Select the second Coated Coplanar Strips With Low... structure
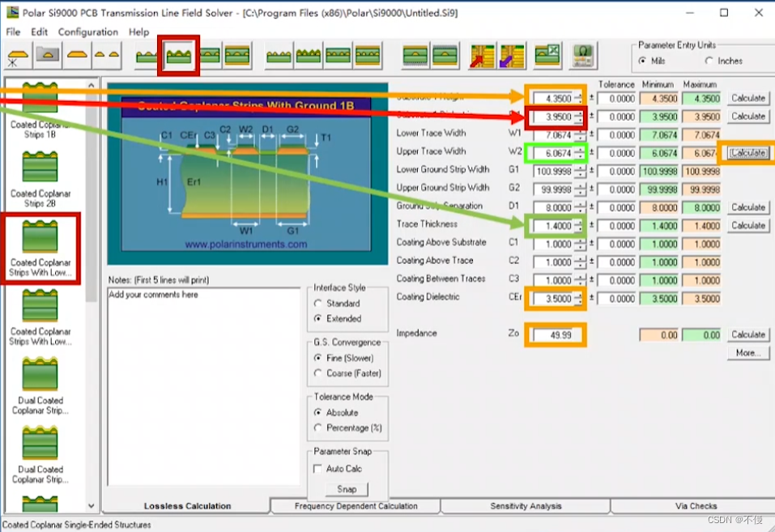775x532 pixels. (x=40, y=317)
